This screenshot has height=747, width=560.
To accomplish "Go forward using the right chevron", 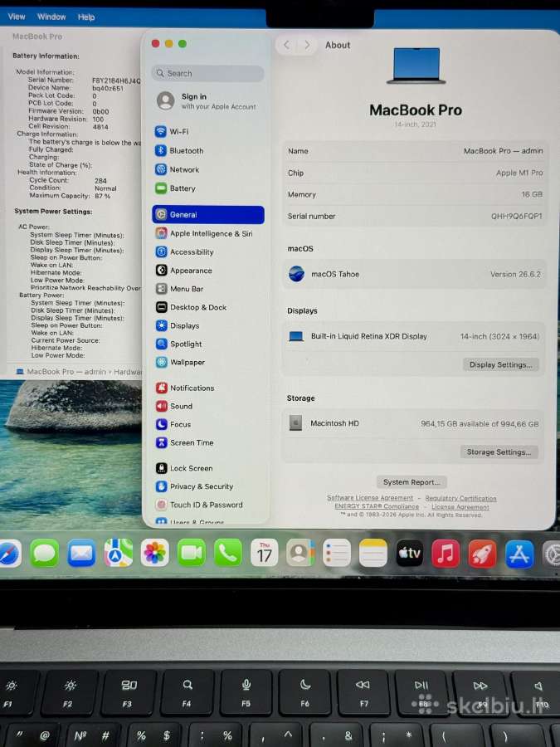I will pos(307,45).
